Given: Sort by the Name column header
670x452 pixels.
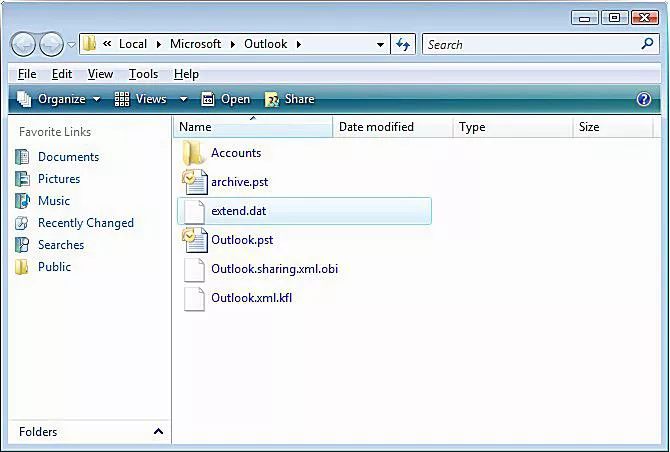Looking at the screenshot, I should point(253,127).
